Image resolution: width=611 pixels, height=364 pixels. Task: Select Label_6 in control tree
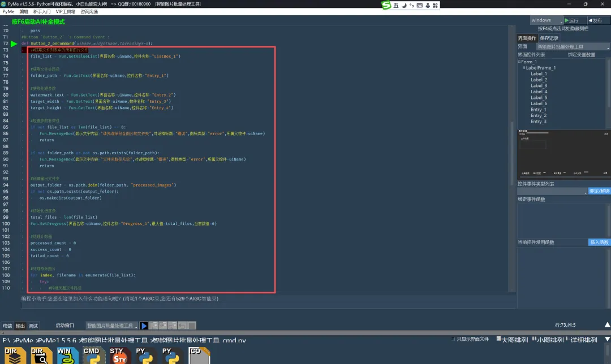coord(539,103)
